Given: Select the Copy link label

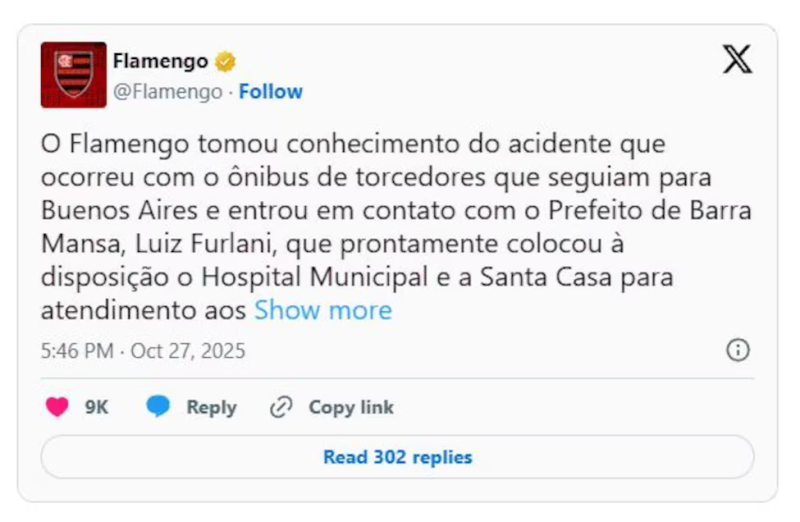Looking at the screenshot, I should pos(350,407).
